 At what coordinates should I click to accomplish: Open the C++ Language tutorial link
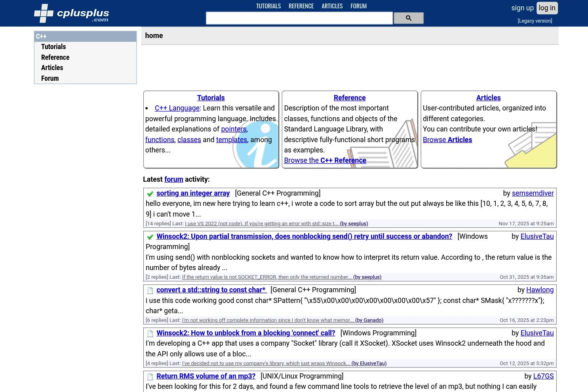coord(177,108)
